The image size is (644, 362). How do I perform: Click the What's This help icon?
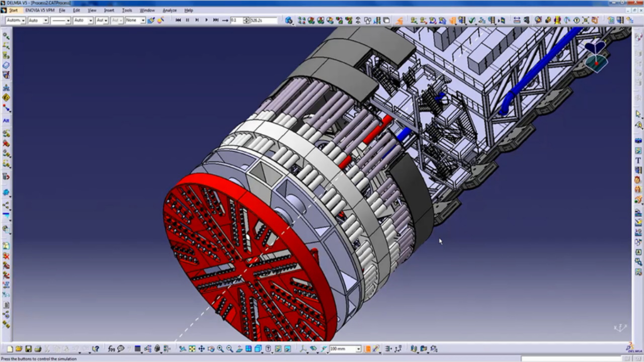[95, 348]
